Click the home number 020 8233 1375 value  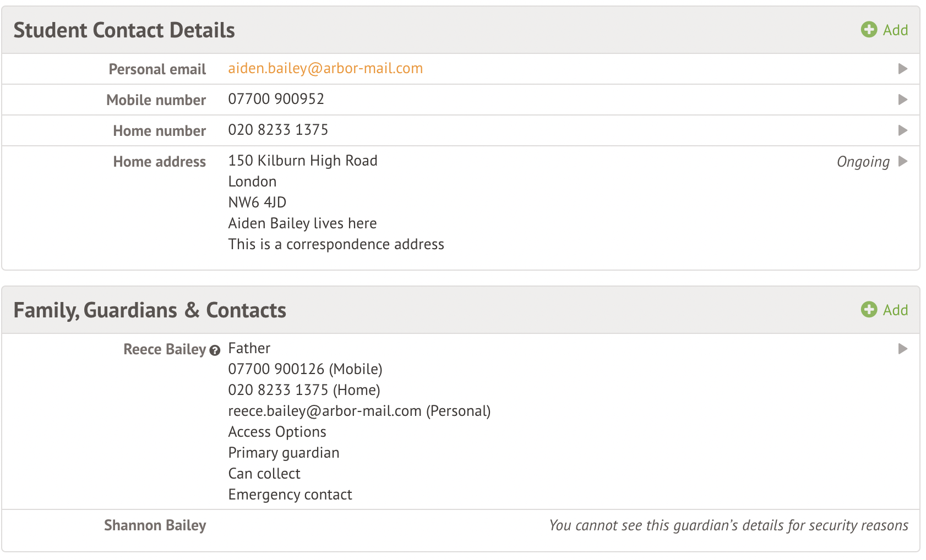278,130
